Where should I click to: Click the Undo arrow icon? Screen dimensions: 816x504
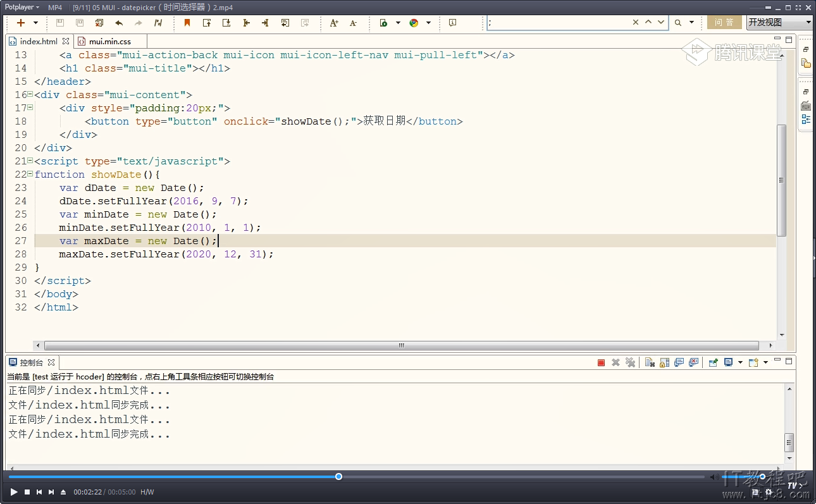119,23
